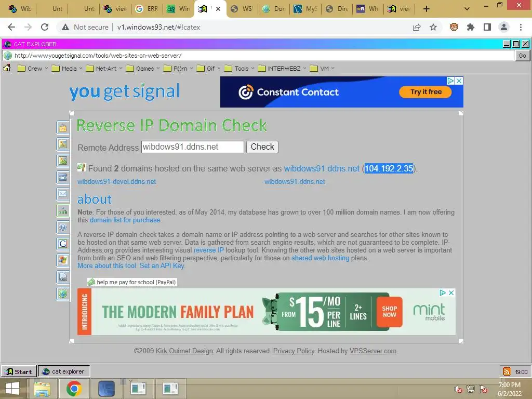Open the blue question-mark tool in sidebar

(x=63, y=228)
